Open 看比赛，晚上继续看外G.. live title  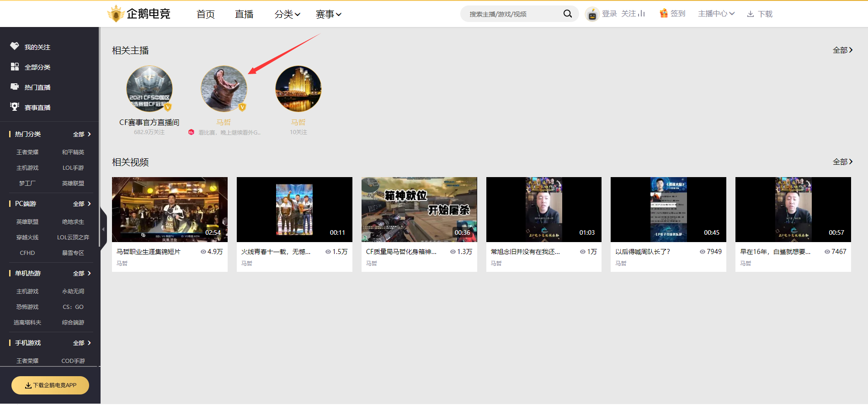pos(229,132)
